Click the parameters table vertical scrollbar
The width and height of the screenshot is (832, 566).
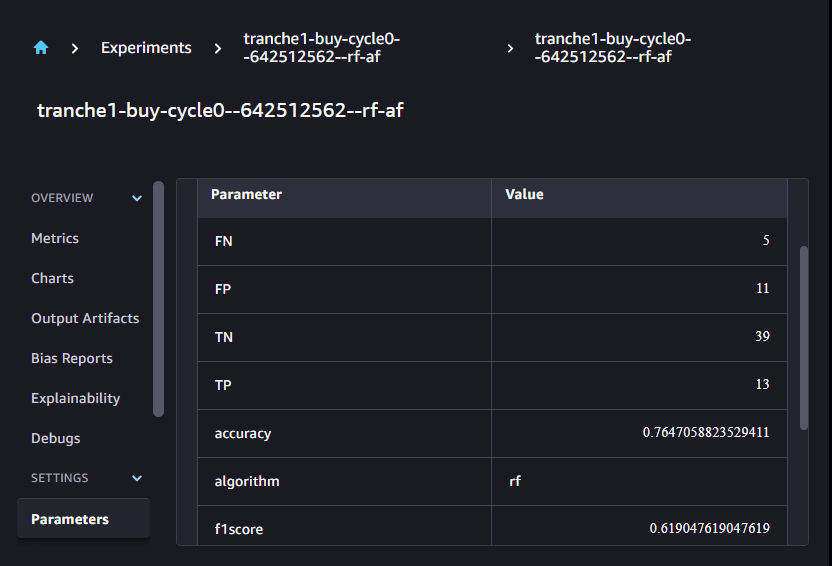tap(804, 337)
